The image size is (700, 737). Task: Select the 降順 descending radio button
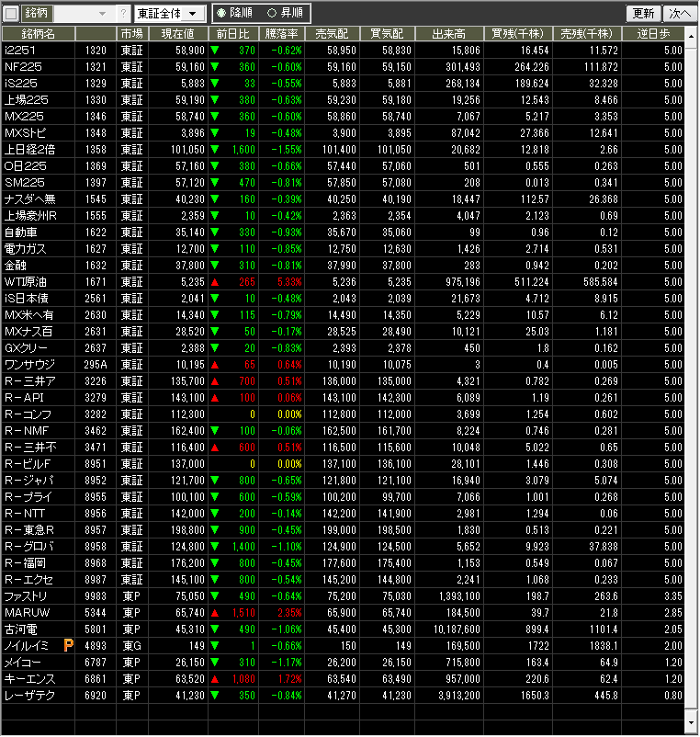[221, 14]
